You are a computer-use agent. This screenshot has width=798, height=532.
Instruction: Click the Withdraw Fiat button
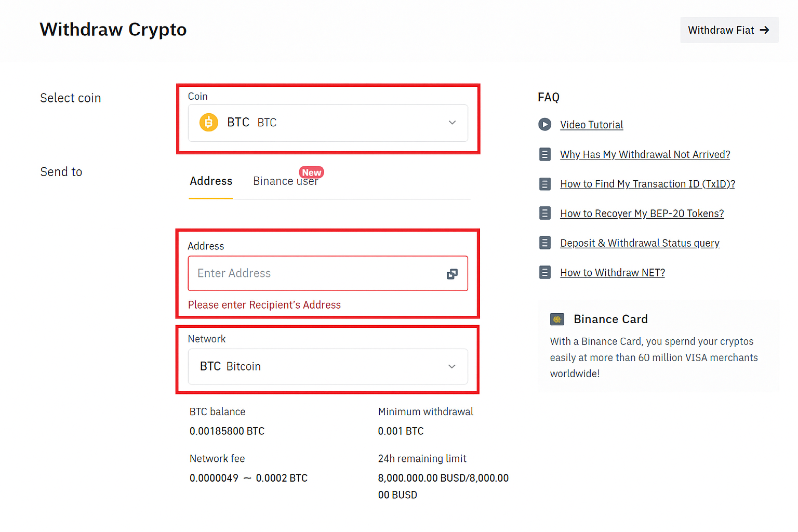click(x=729, y=30)
